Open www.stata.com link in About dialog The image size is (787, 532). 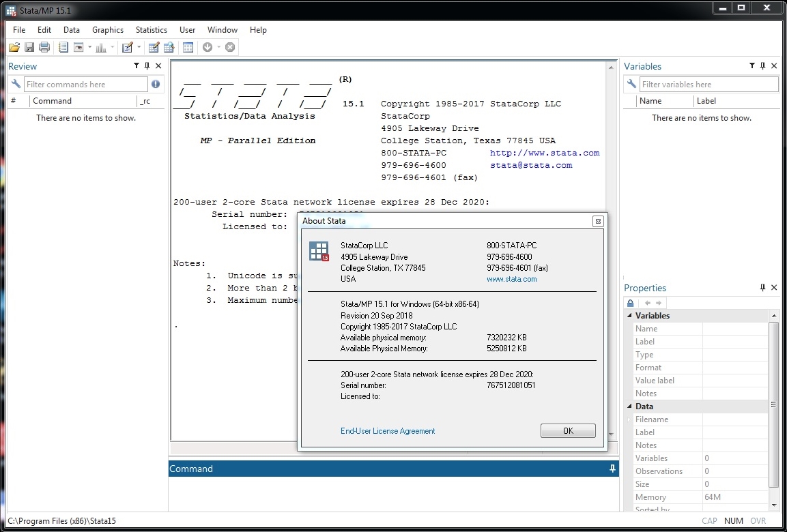511,279
